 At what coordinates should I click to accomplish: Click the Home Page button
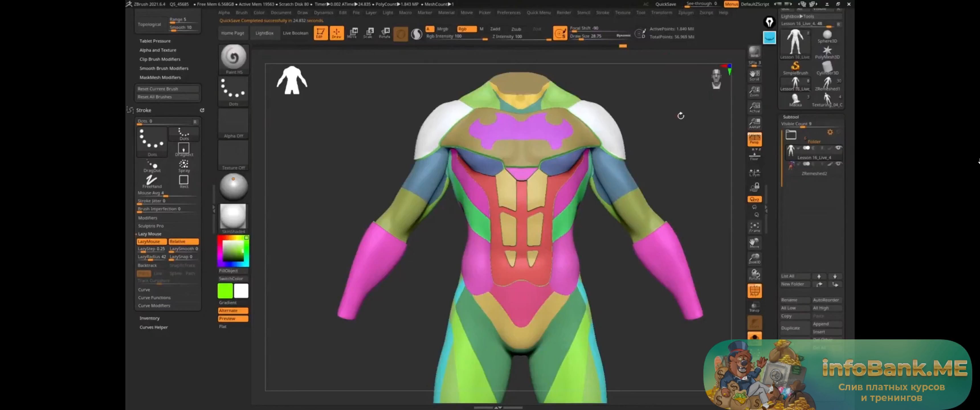coord(233,33)
